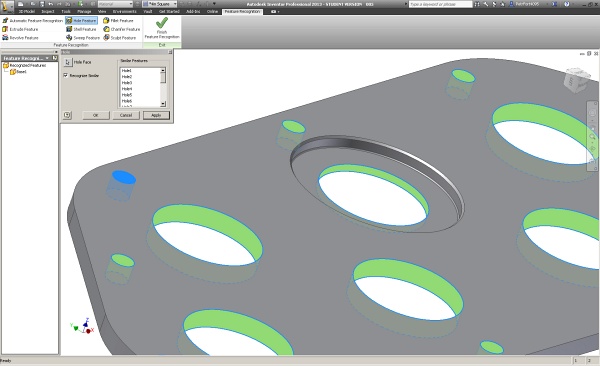Click the Save icon in quick access toolbar
Screen dimensions: 600x366
pos(42,4)
